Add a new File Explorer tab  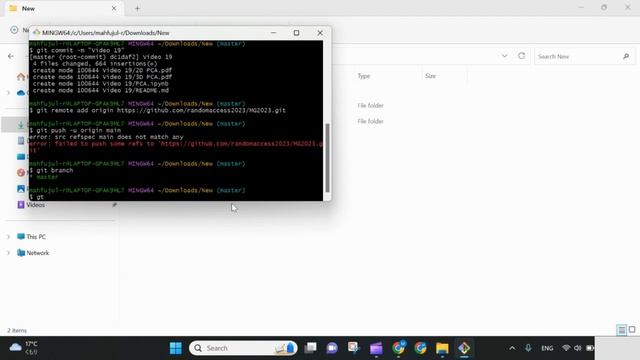137,8
